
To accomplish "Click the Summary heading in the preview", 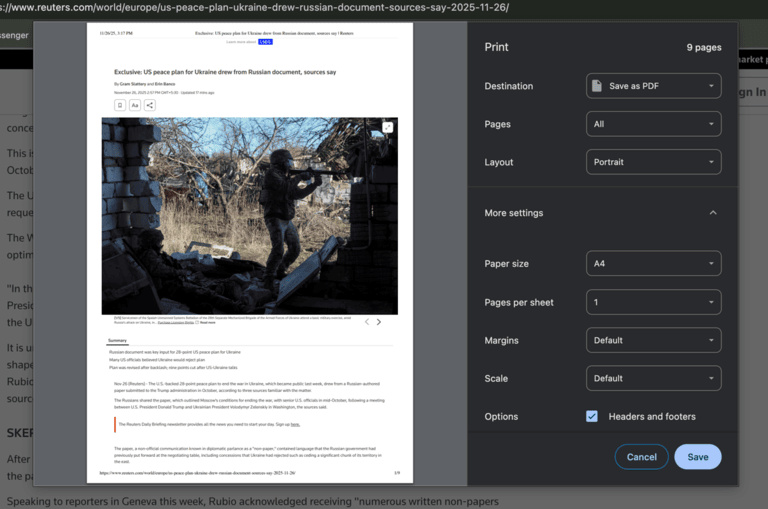I will (x=118, y=340).
